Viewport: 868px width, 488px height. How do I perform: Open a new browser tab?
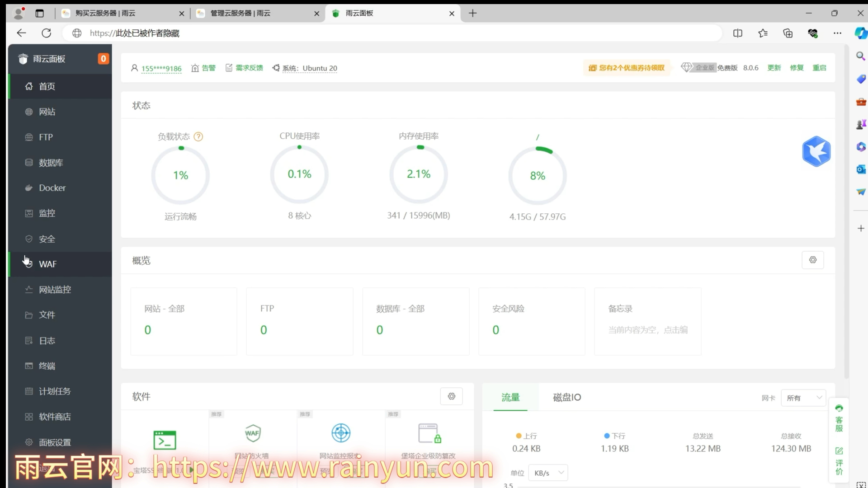(472, 13)
